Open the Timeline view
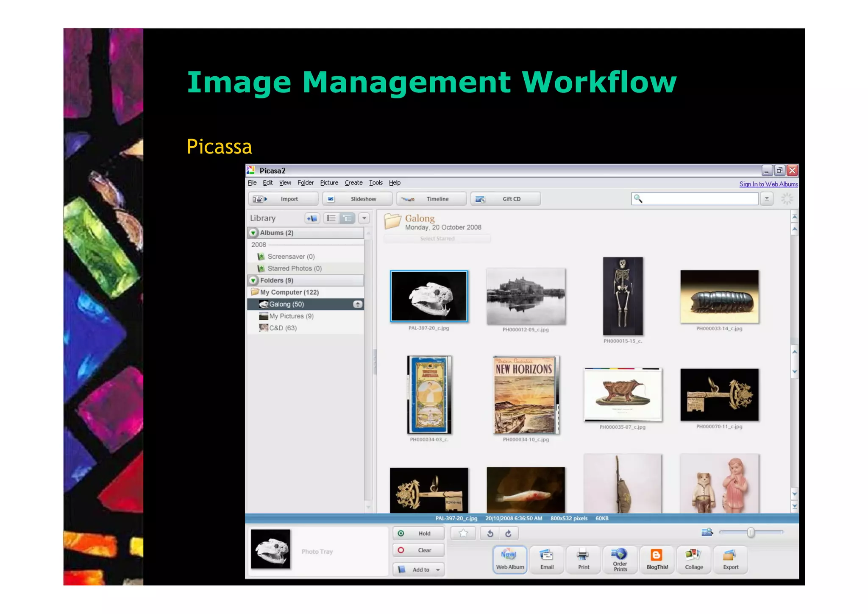This screenshot has height=614, width=868. [x=431, y=199]
